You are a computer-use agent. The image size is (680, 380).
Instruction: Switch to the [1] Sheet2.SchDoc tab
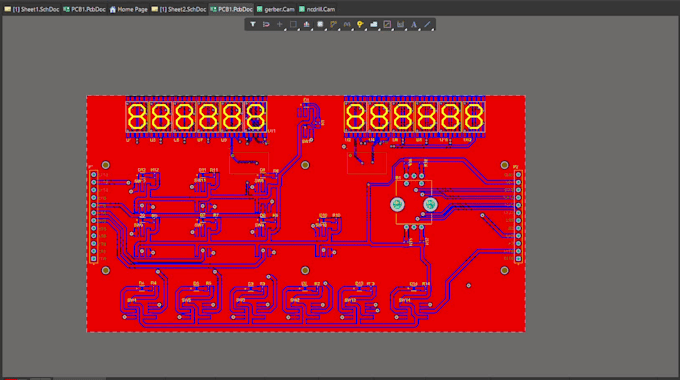(x=179, y=9)
